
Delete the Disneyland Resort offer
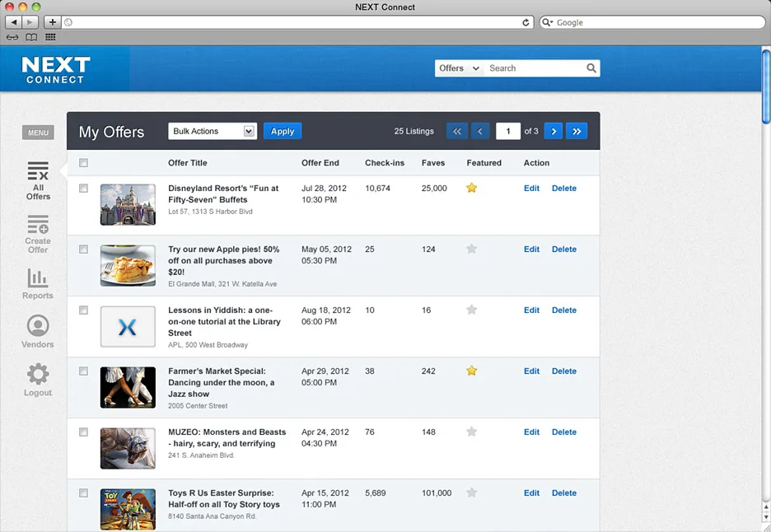click(x=564, y=189)
